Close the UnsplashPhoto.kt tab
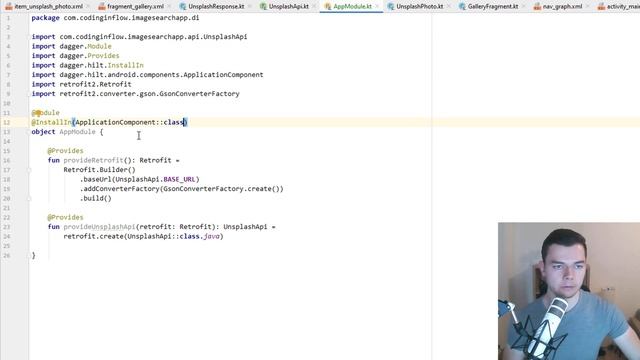This screenshot has height=360, width=640. 448,7
